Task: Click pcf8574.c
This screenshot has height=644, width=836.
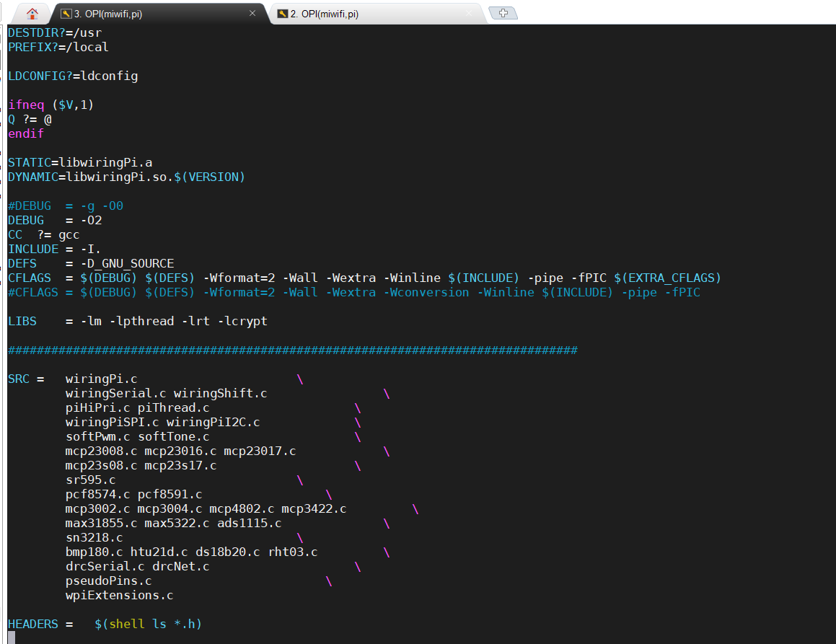Action: point(97,494)
